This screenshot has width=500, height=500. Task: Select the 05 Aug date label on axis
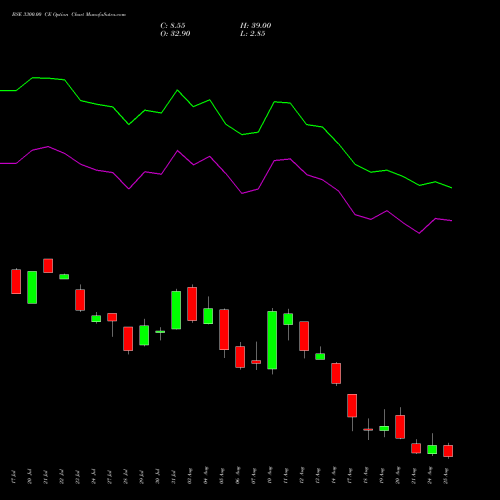coord(221,476)
